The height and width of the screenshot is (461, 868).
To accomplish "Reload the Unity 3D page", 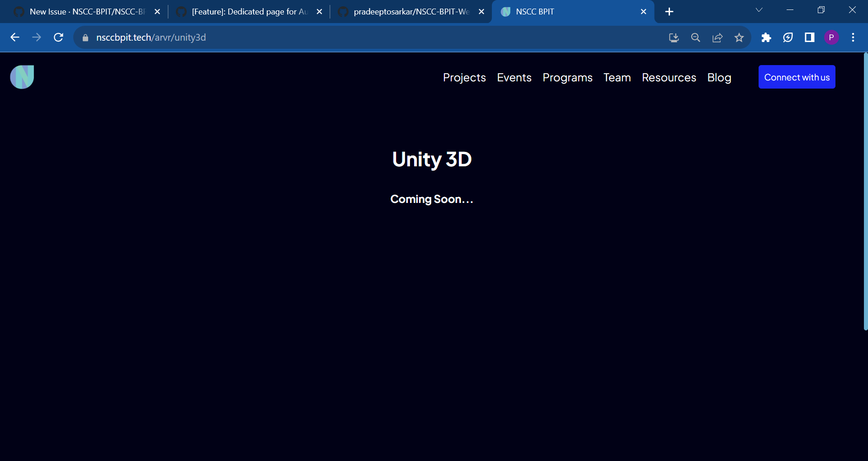I will (x=58, y=38).
